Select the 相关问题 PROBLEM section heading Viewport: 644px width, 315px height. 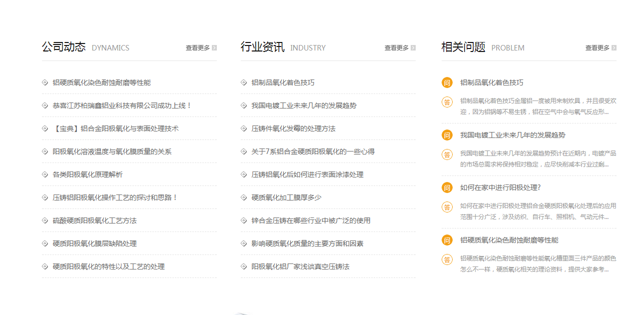(483, 47)
